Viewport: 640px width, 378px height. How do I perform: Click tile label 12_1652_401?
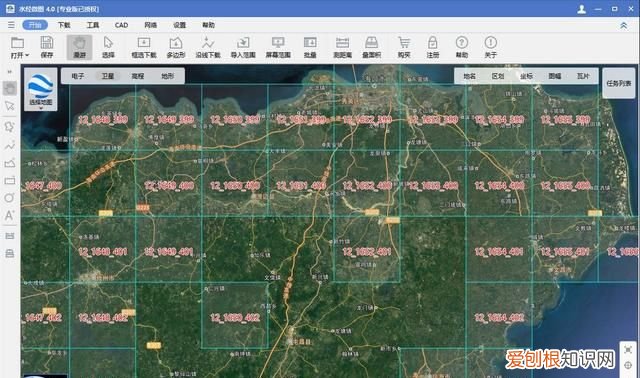coord(367,252)
